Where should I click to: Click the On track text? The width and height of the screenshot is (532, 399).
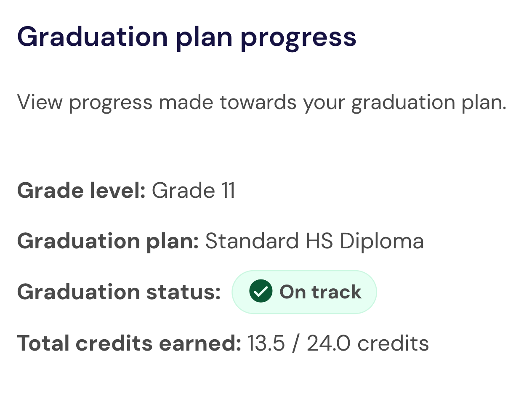point(320,292)
